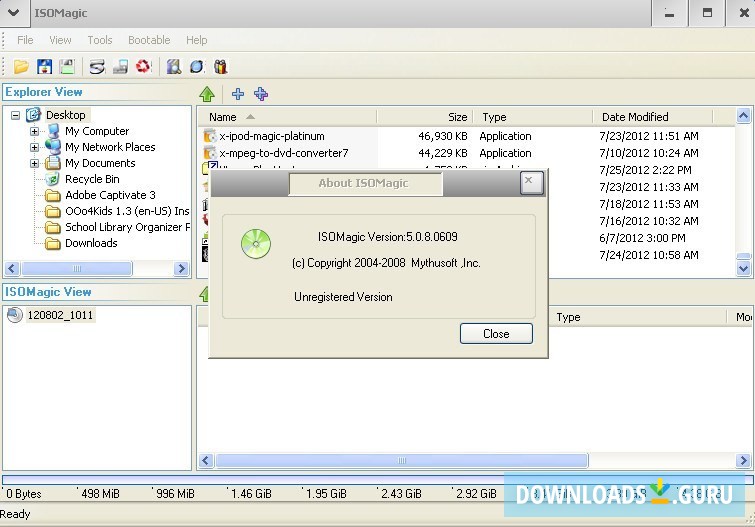Click the 2.43 GiB capacity bar marker

coord(401,494)
